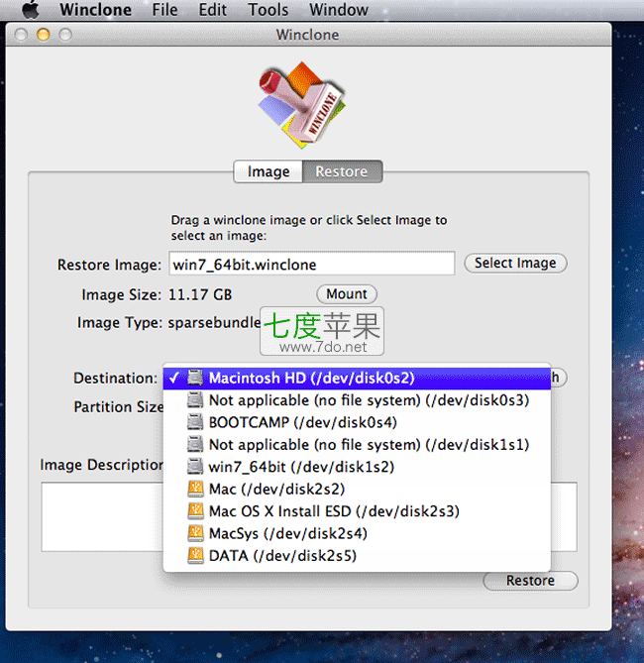Viewport: 644px width, 663px height.
Task: Click the DATA orange drive icon
Action: [195, 555]
